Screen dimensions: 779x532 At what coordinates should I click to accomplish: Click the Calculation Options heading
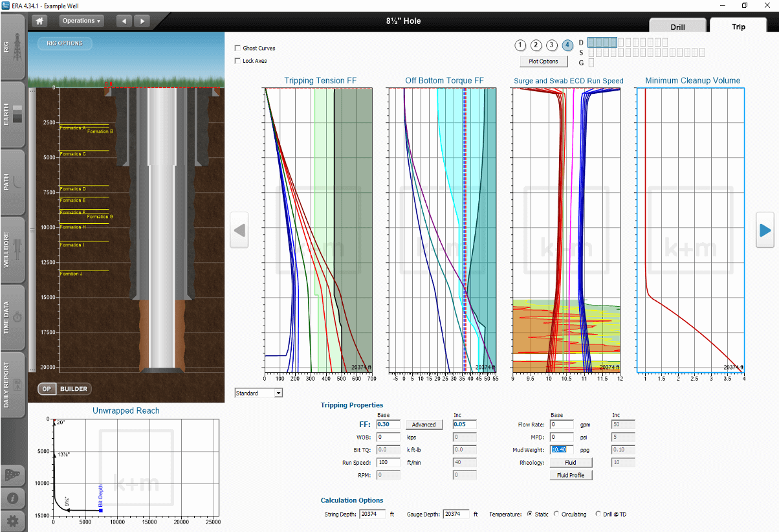[352, 500]
